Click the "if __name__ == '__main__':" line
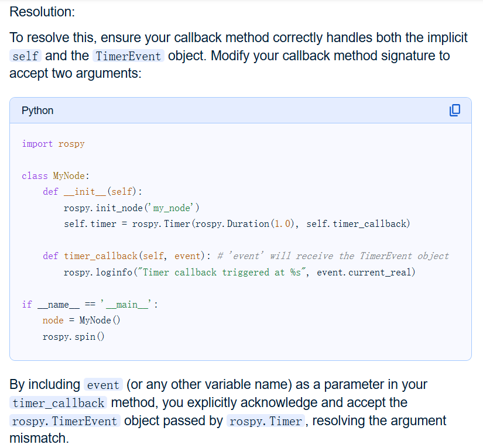The height and width of the screenshot is (448, 483). 90,304
